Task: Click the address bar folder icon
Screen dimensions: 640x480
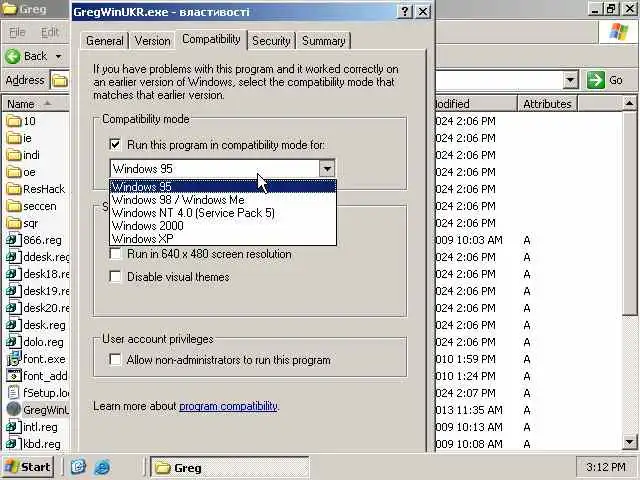Action: [60, 80]
